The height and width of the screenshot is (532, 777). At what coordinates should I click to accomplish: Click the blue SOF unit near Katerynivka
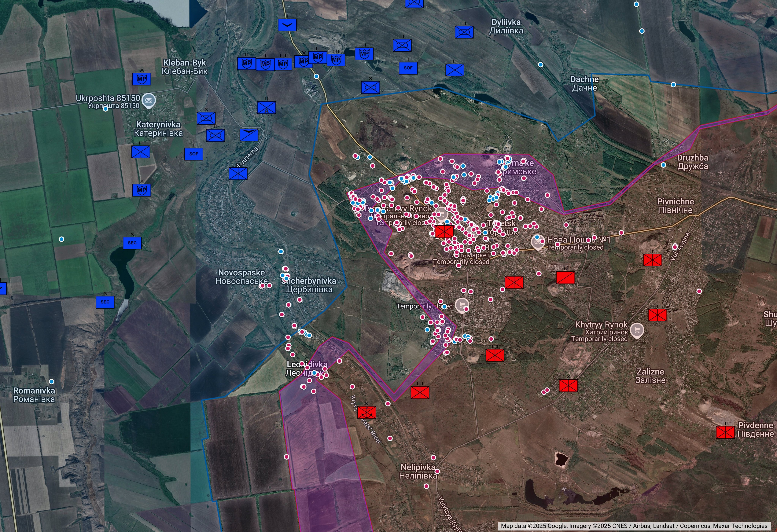click(193, 154)
